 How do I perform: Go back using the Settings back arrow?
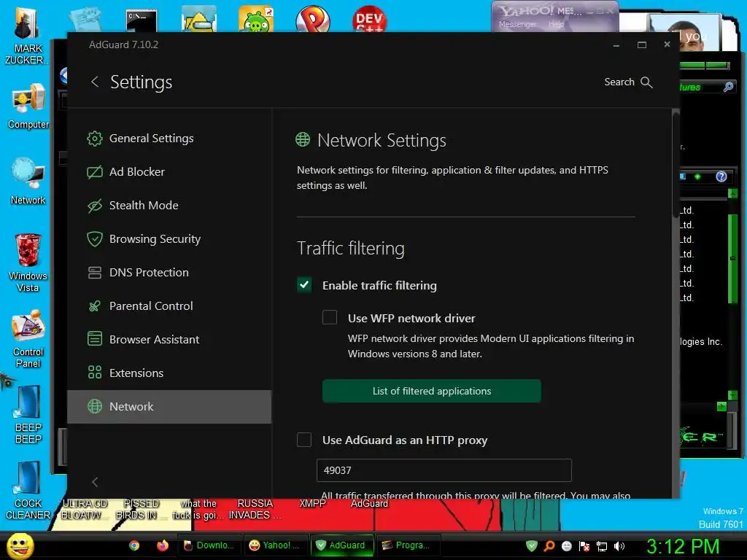[x=95, y=82]
